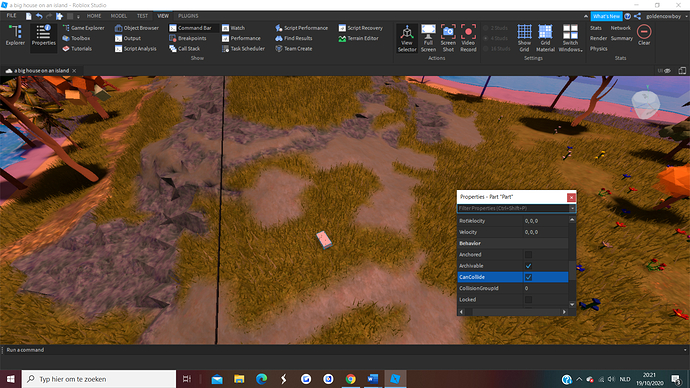Viewport: 690px width, 388px height.
Task: Open the Explorer panel
Action: (15, 35)
